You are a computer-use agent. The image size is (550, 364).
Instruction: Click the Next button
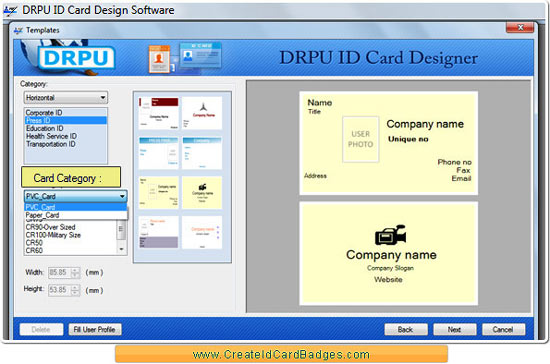455,329
